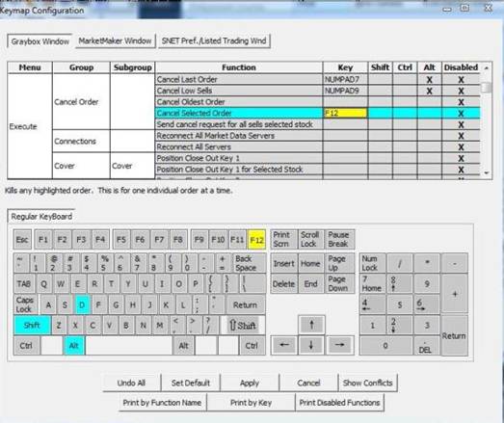This screenshot has height=423, width=504.
Task: Click scroll down arrow of function table
Action: pos(487,172)
